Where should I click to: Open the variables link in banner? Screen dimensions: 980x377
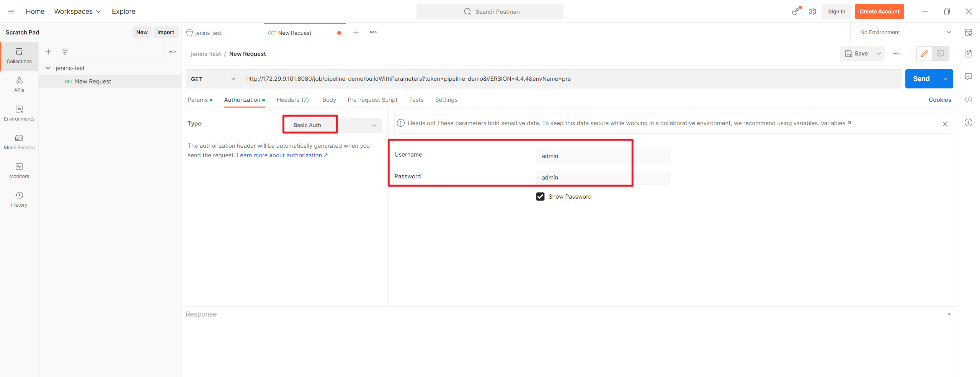[x=833, y=123]
